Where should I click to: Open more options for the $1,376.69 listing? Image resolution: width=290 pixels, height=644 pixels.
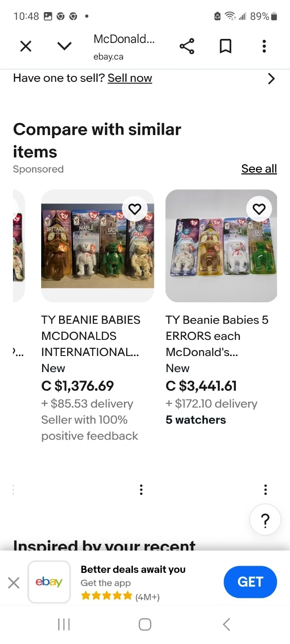(x=141, y=490)
